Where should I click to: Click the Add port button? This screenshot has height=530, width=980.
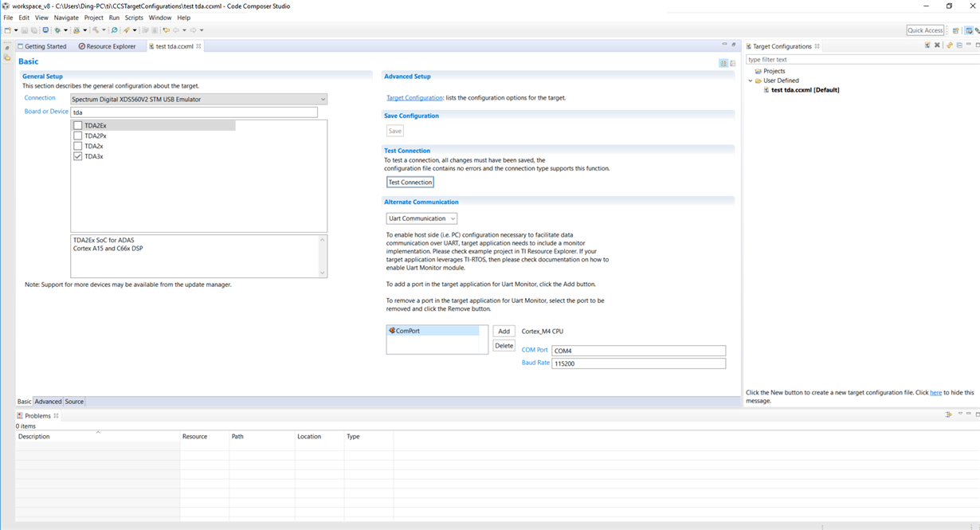click(504, 332)
